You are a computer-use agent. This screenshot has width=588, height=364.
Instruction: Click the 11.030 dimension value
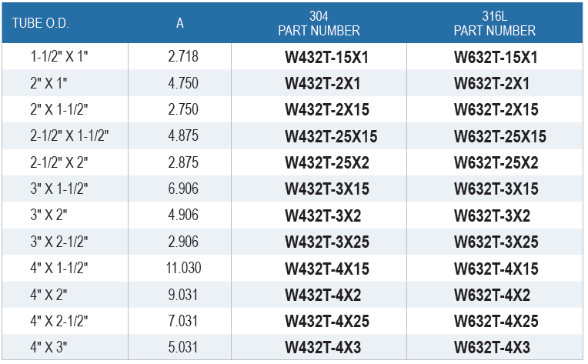(183, 269)
